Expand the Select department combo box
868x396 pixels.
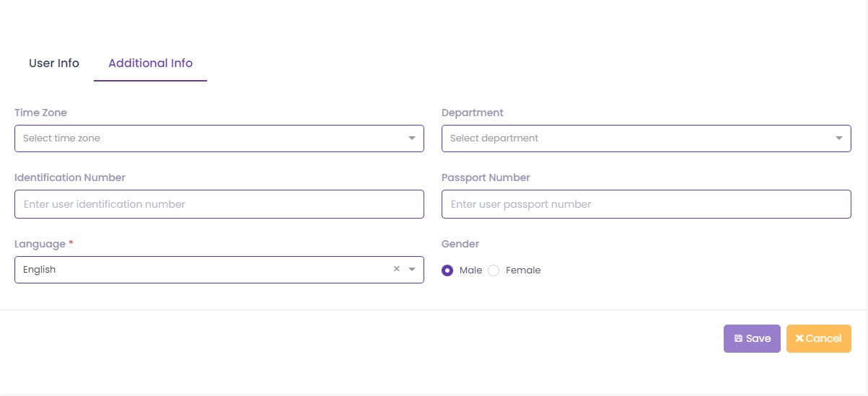coord(635,138)
